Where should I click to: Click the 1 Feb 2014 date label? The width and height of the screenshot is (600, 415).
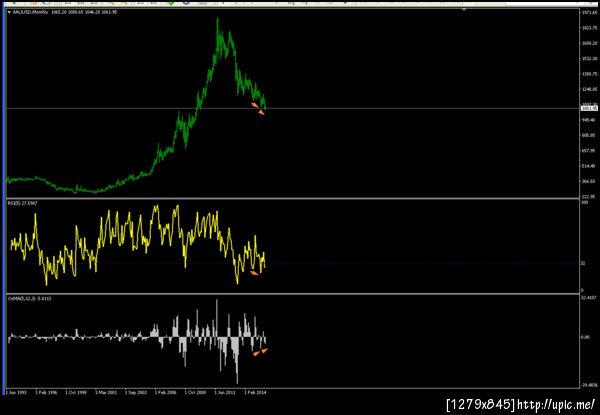pyautogui.click(x=255, y=392)
